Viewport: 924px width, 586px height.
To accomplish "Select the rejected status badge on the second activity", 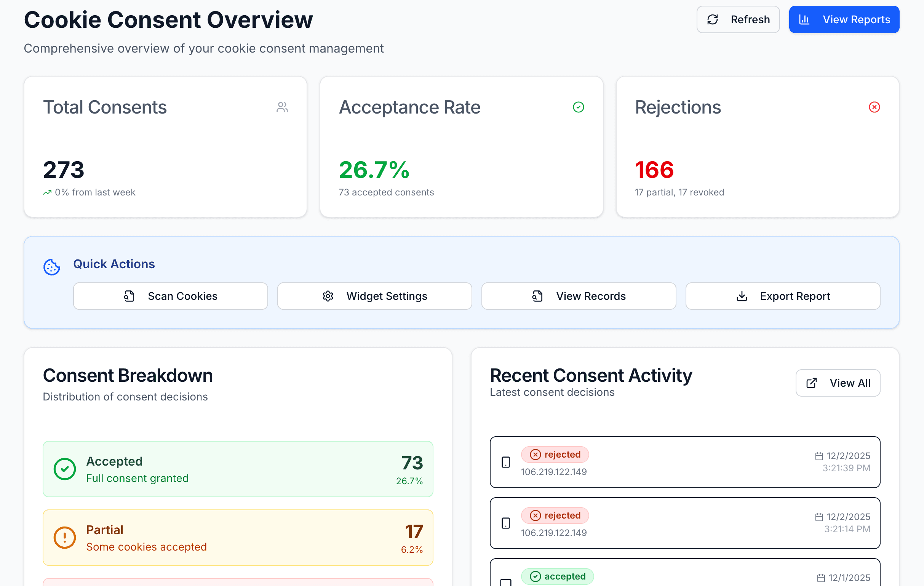I will tap(555, 516).
